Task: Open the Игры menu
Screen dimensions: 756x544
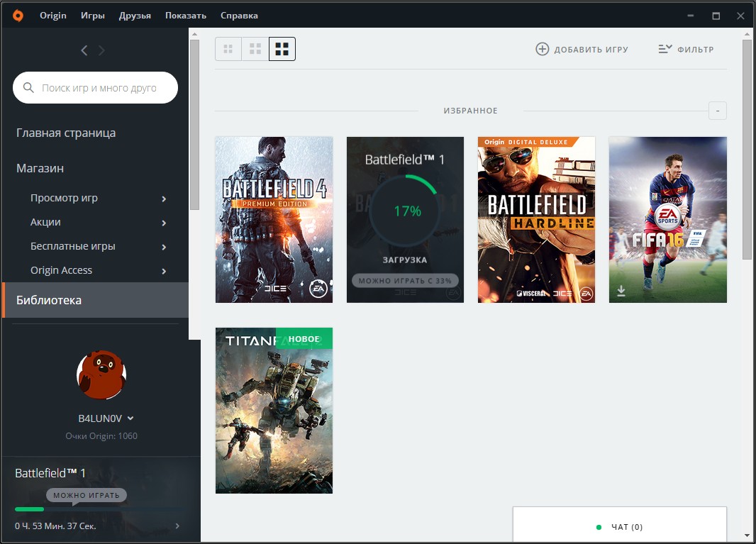Action: [93, 16]
